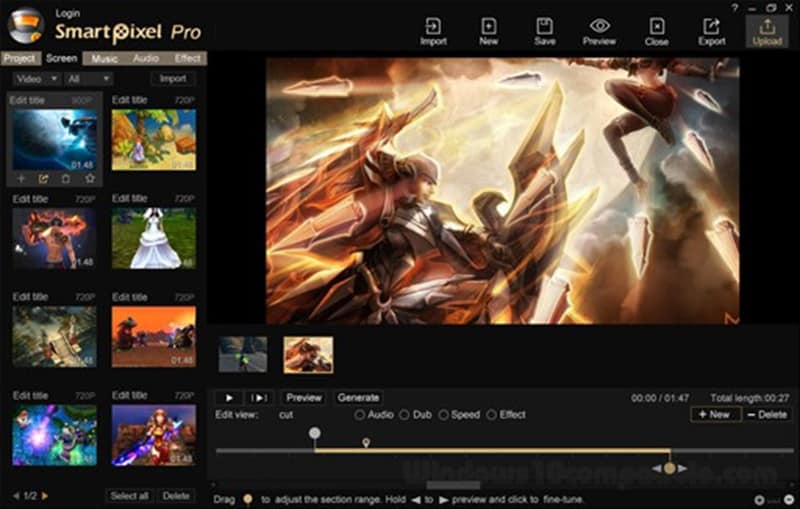Click the gray start handle on timeline
This screenshot has width=800, height=509.
tap(315, 434)
